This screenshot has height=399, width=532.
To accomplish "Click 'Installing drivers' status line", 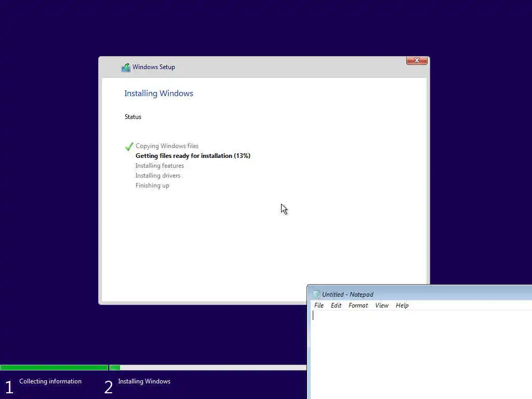I will [158, 176].
